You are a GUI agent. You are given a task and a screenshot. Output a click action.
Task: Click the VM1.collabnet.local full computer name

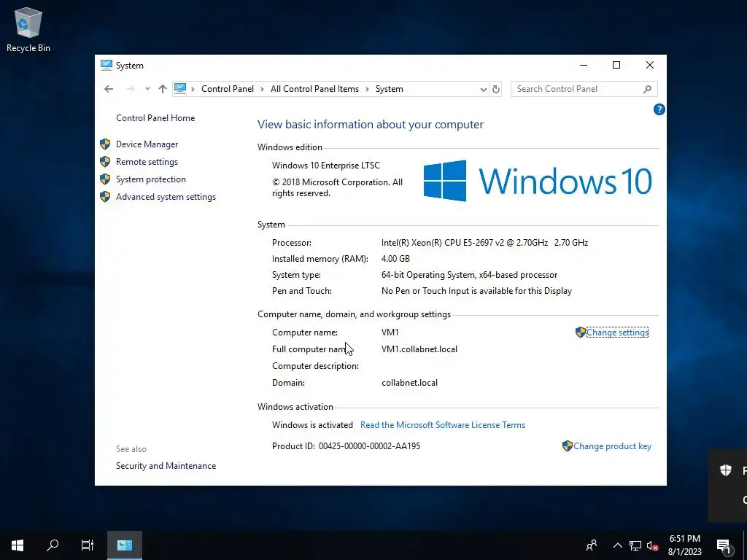[x=419, y=349]
